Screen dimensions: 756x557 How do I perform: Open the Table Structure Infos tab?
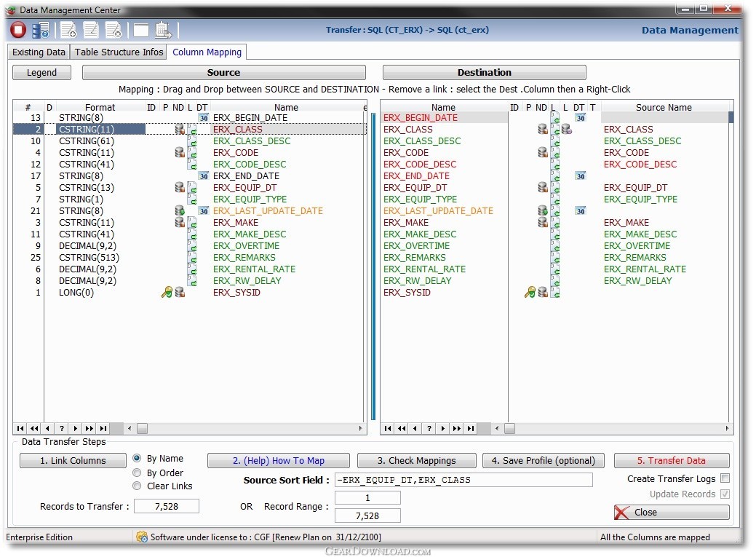(x=119, y=52)
